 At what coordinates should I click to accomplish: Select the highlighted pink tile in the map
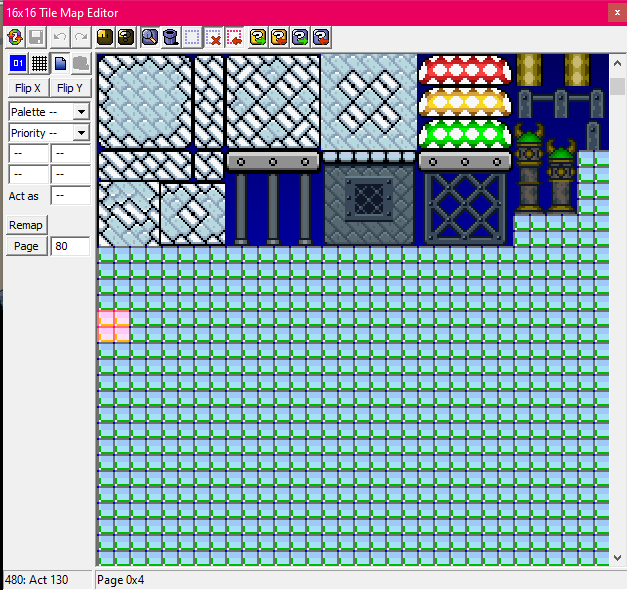[x=114, y=326]
